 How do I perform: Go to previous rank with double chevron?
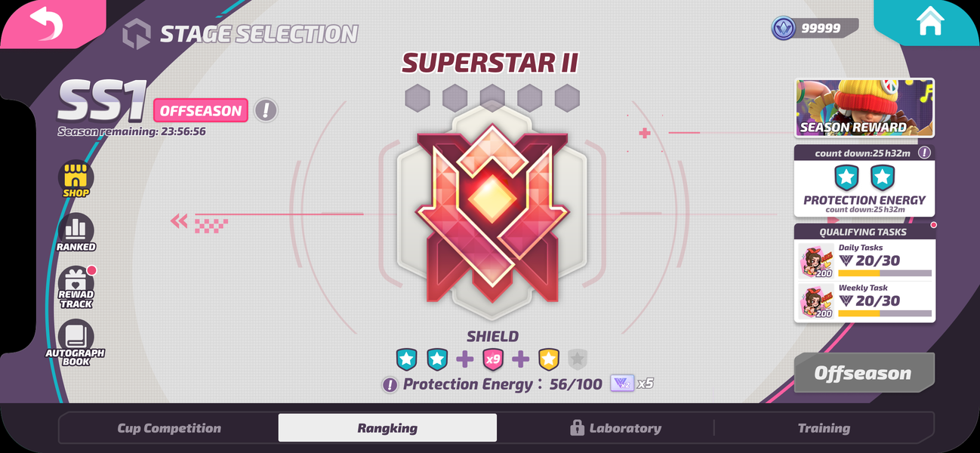coord(179,221)
